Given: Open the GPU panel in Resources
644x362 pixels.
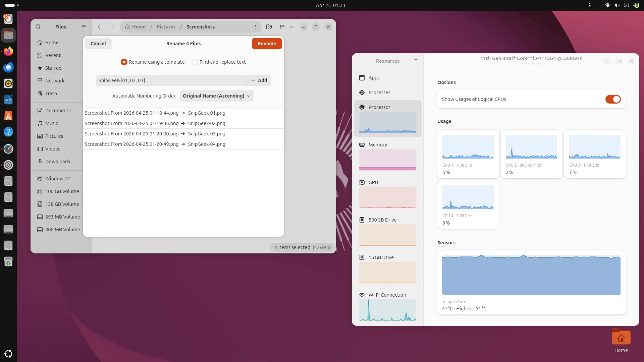Looking at the screenshot, I should tap(373, 182).
